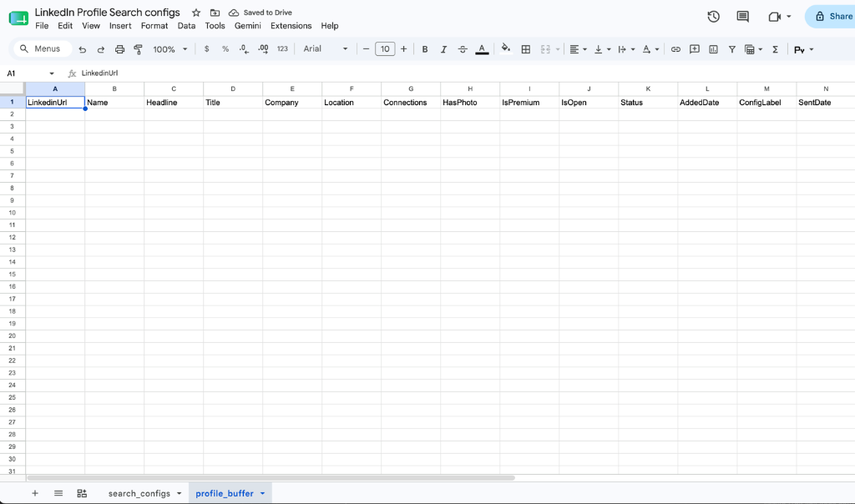
Task: Click the icon right of the all-sheets list
Action: [82, 493]
